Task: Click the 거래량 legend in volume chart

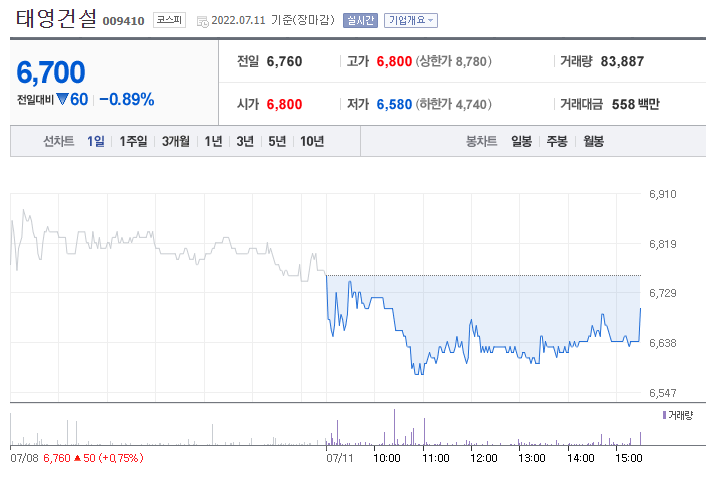Action: [x=678, y=415]
